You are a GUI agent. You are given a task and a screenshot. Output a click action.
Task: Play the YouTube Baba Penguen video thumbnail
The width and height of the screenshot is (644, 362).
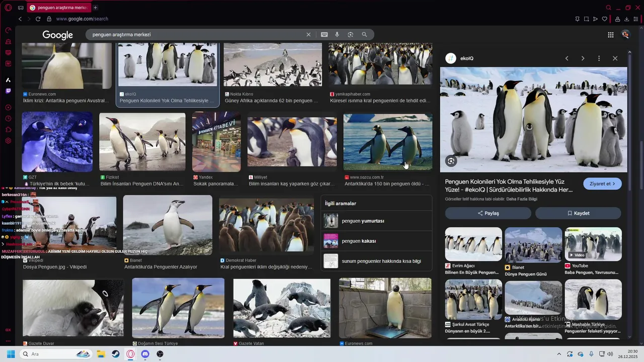(x=593, y=244)
